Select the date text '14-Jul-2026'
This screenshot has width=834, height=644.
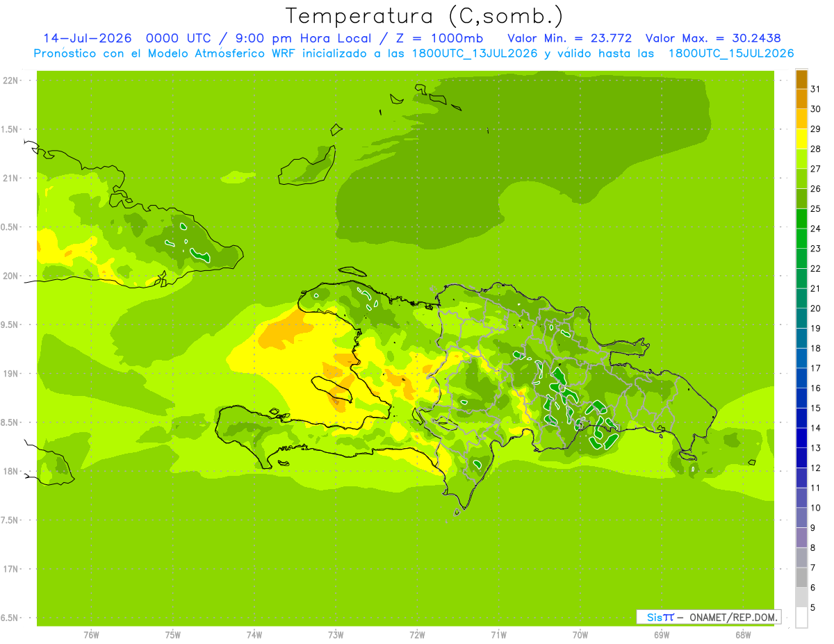[x=87, y=38]
